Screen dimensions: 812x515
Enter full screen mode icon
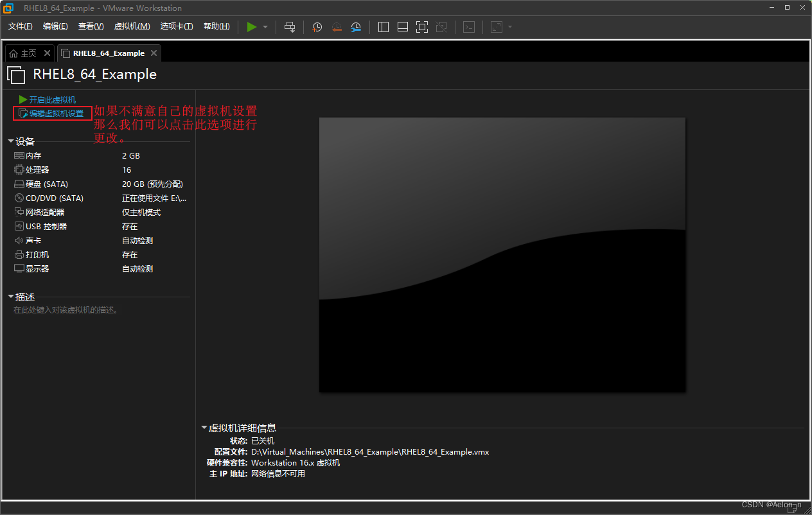[422, 26]
